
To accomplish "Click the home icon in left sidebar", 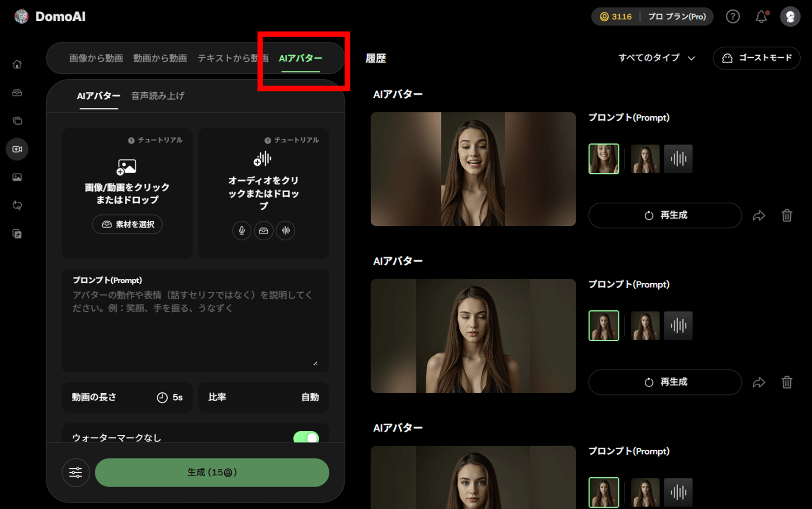I will click(17, 64).
